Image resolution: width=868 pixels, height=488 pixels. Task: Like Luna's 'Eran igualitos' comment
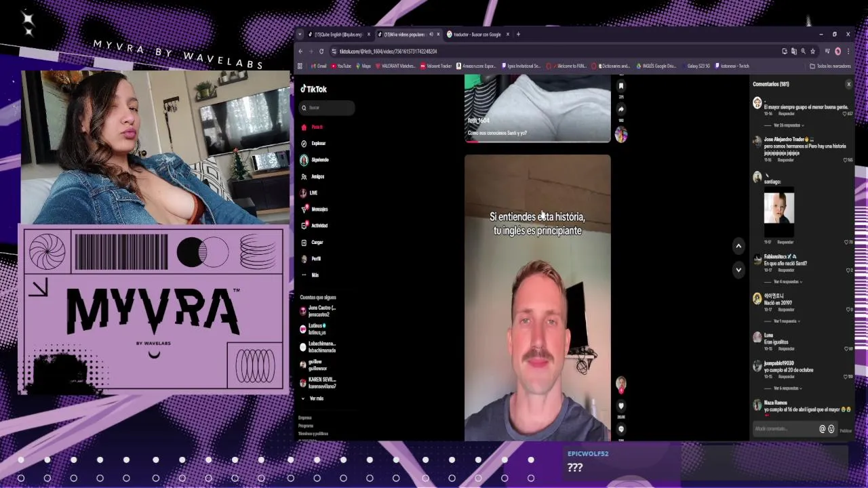point(847,349)
